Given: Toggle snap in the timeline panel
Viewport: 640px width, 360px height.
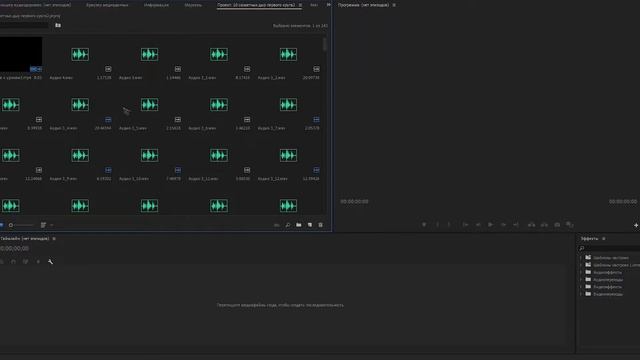Looking at the screenshot, I should coord(13,262).
